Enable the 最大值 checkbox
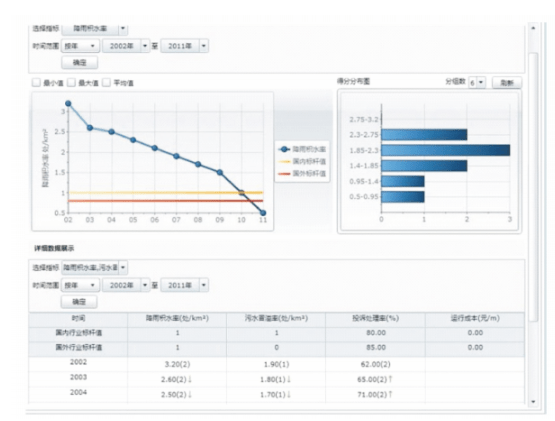Screen dimensions: 555x421 point(71,83)
